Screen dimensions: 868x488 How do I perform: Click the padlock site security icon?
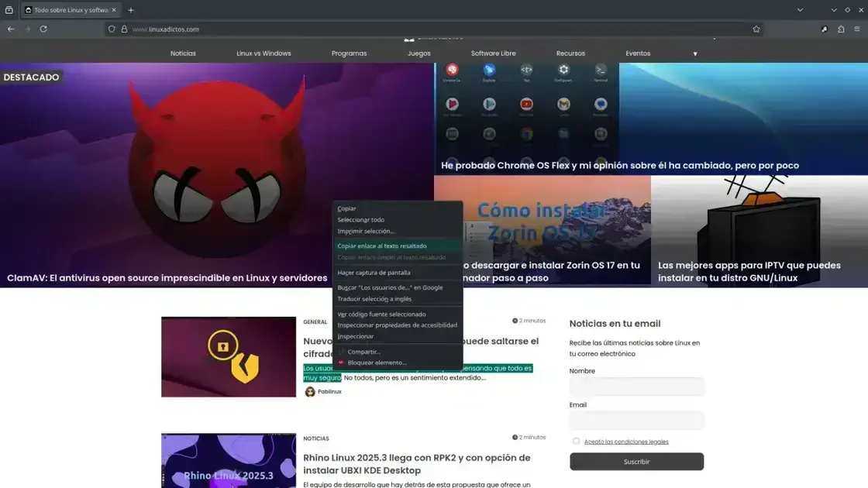(x=124, y=29)
